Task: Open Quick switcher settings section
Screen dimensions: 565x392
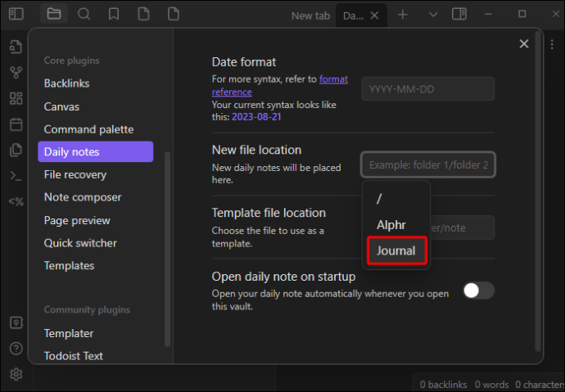Action: pos(80,243)
